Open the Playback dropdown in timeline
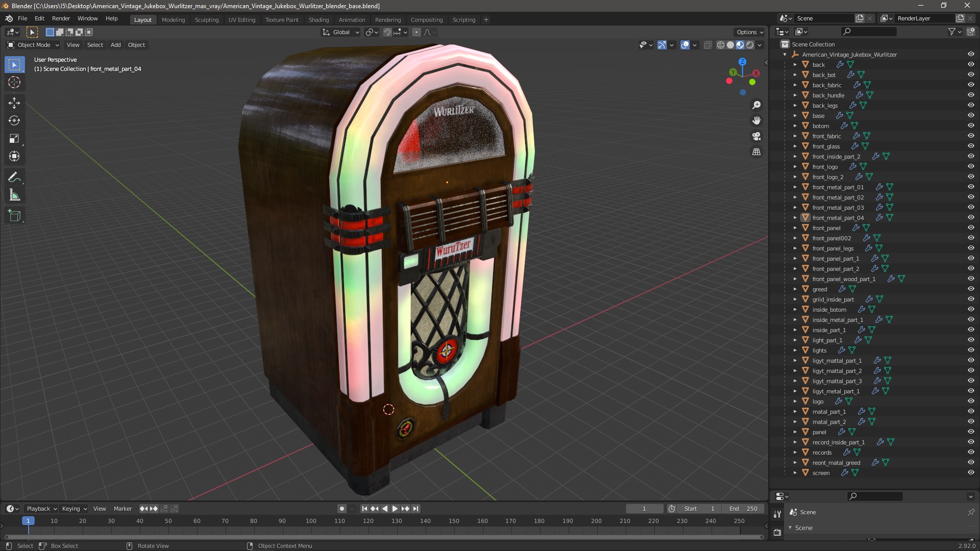The height and width of the screenshot is (551, 980). coord(41,509)
